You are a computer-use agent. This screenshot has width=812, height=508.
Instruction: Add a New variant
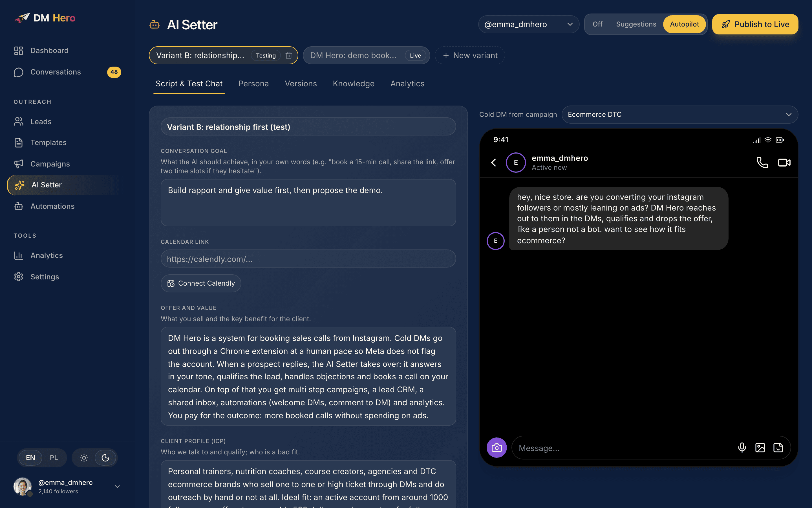point(470,55)
